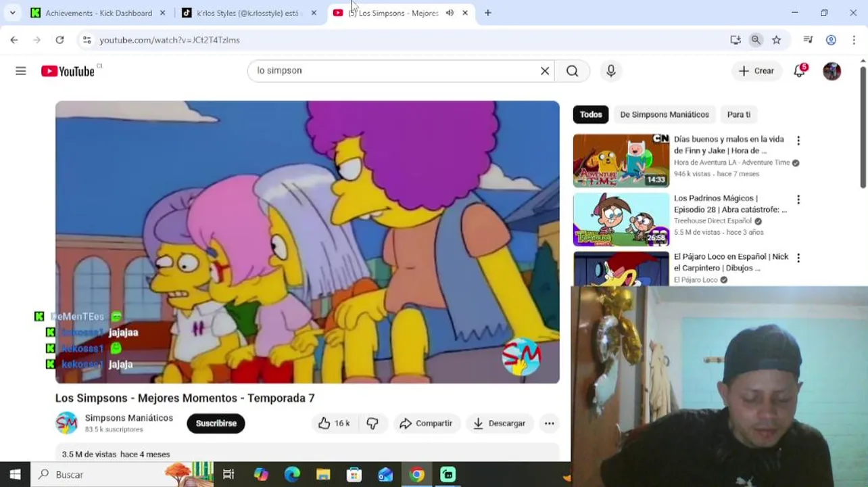The width and height of the screenshot is (868, 487).
Task: Click the install app icon in the address bar
Action: click(736, 40)
